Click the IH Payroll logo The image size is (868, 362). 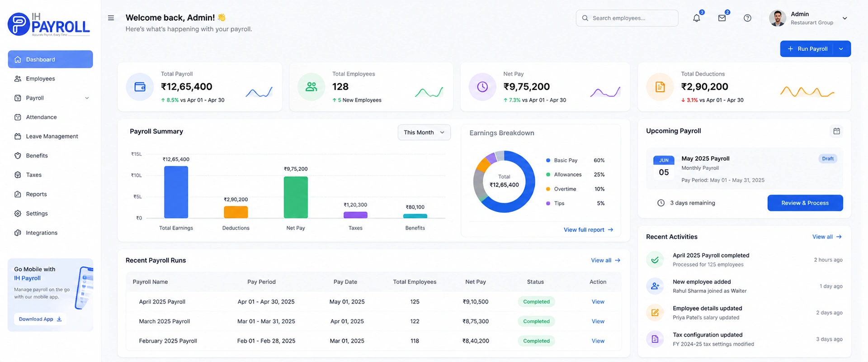click(x=49, y=24)
